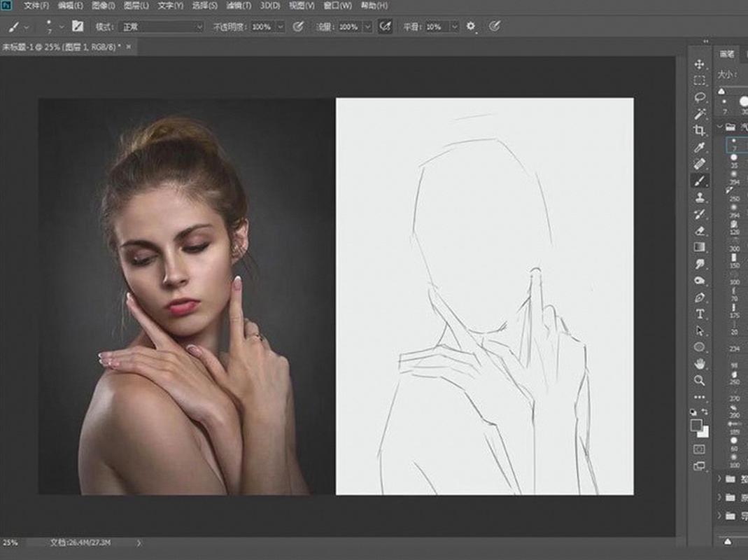Screen dimensions: 748x560
Task: Select the Clone Stamp tool
Action: [699, 198]
